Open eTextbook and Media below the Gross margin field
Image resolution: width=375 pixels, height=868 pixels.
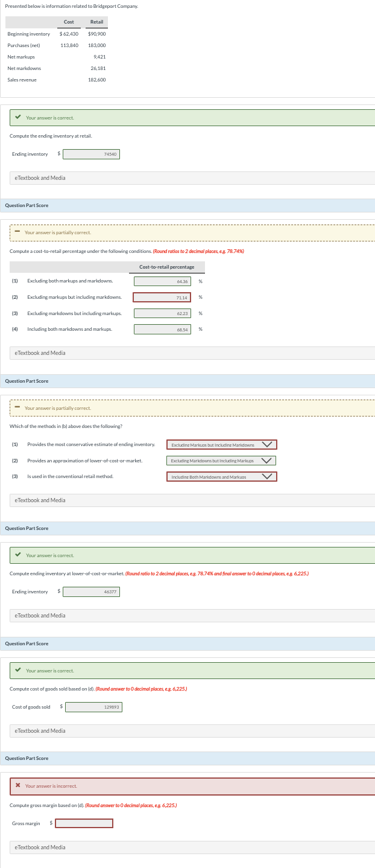(x=193, y=847)
